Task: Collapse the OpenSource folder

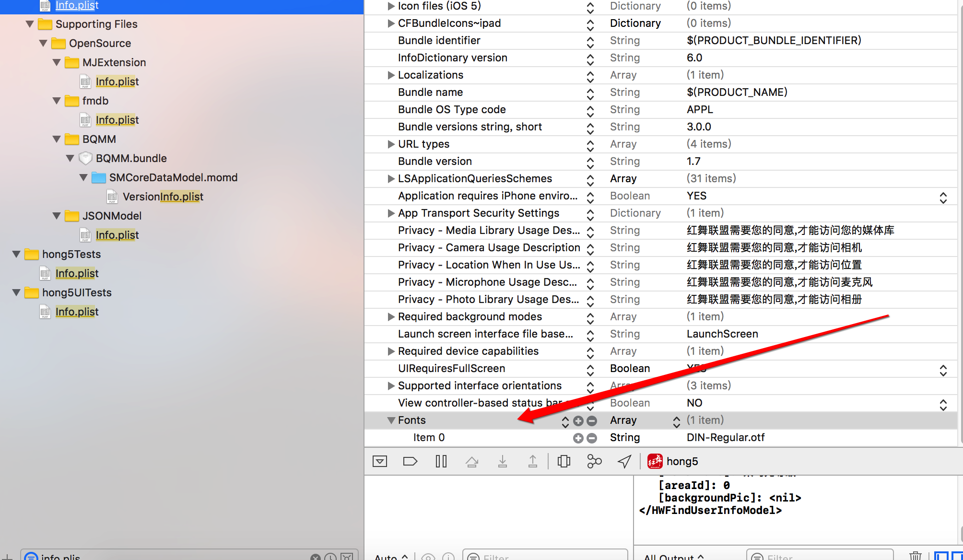Action: coord(43,44)
